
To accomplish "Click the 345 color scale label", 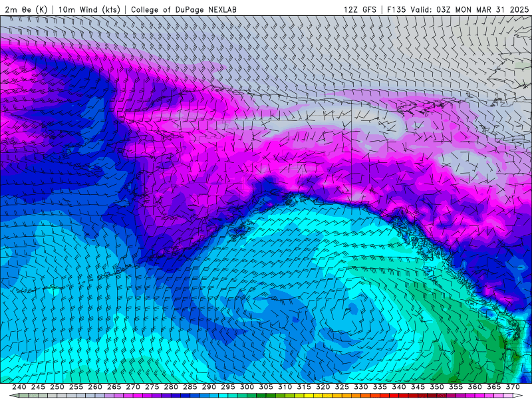I will [418, 387].
